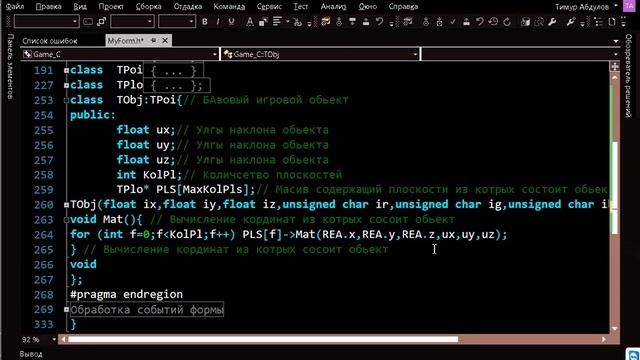The height and width of the screenshot is (360, 640).
Task: Click the tree list view icon
Action: pyautogui.click(x=598, y=22)
